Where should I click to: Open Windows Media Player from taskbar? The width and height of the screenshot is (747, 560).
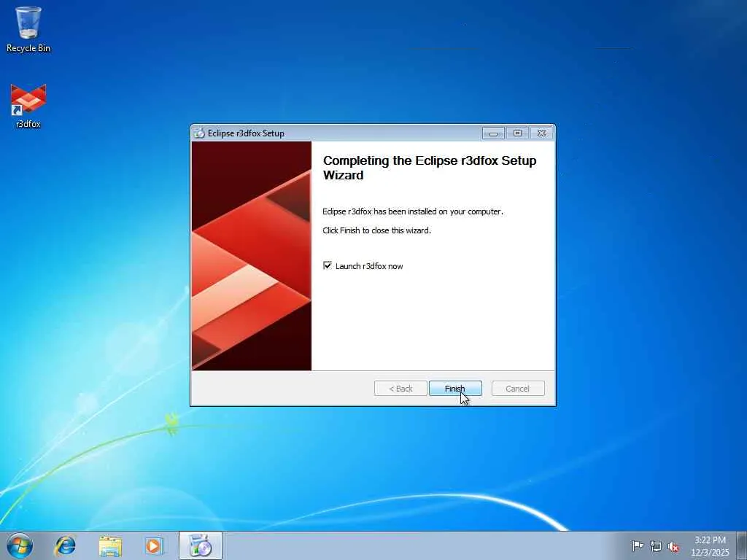pos(155,545)
